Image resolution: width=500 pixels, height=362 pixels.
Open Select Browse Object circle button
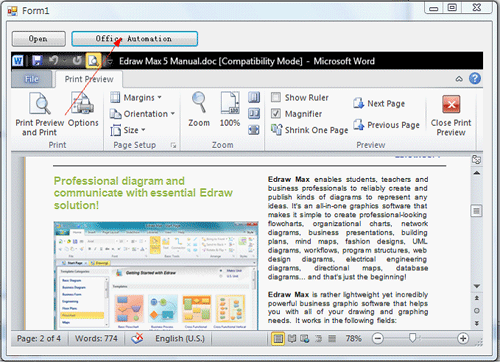tap(477, 311)
